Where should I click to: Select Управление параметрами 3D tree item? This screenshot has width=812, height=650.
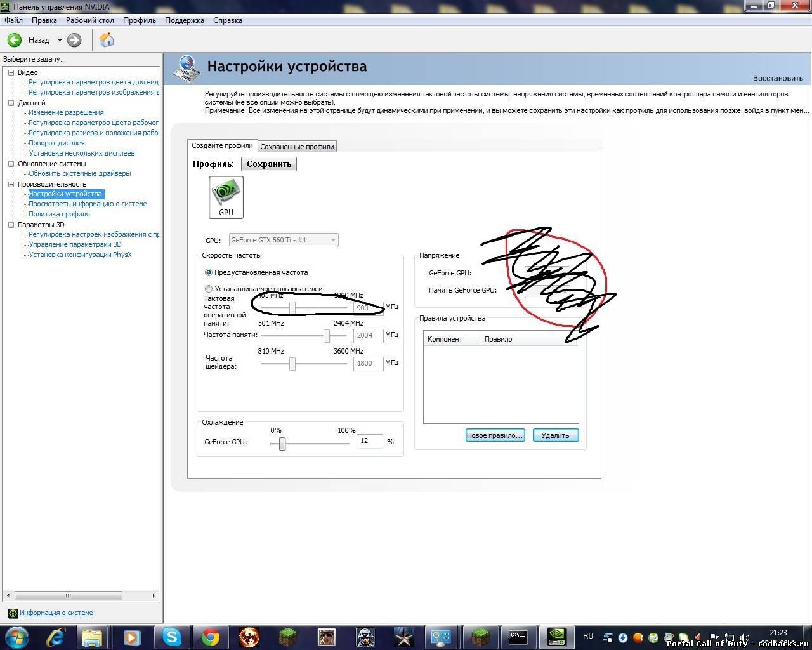75,244
